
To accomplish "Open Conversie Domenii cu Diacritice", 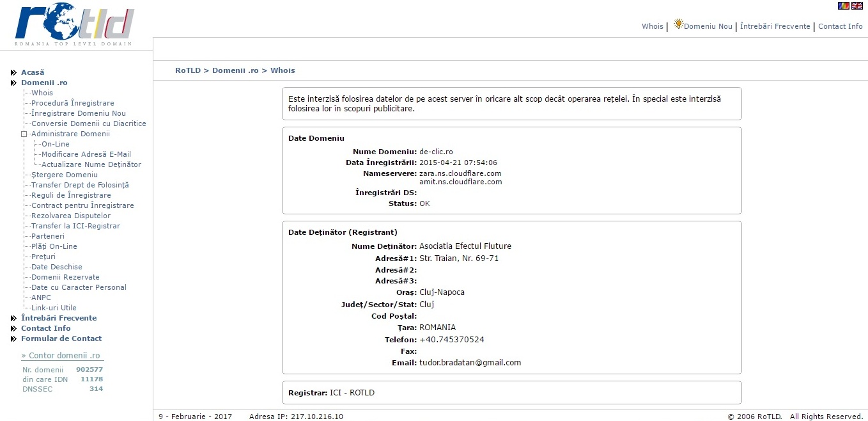I will (x=89, y=124).
